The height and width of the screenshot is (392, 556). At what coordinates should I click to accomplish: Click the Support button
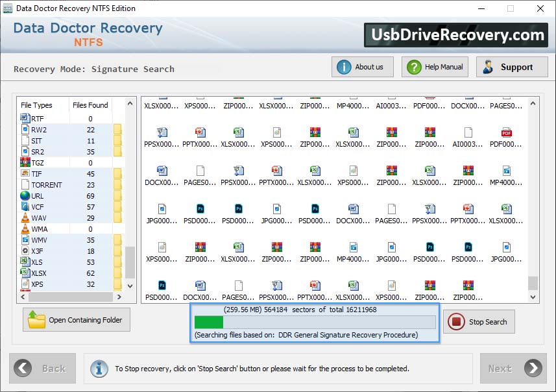(x=512, y=67)
